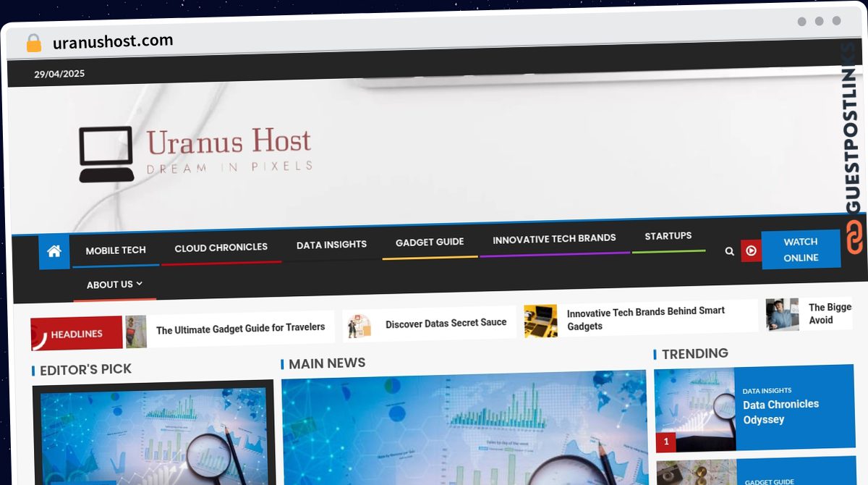Click the uranushost.com address text
868x485 pixels.
click(113, 41)
